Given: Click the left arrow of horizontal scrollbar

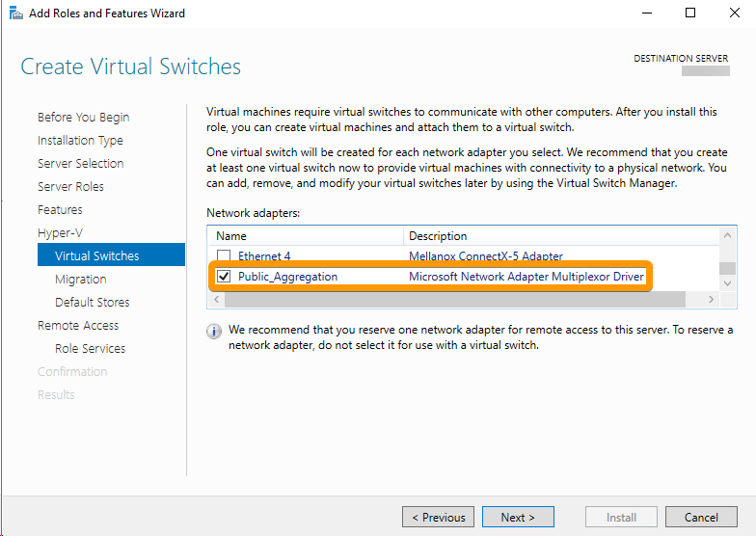Looking at the screenshot, I should [x=216, y=299].
